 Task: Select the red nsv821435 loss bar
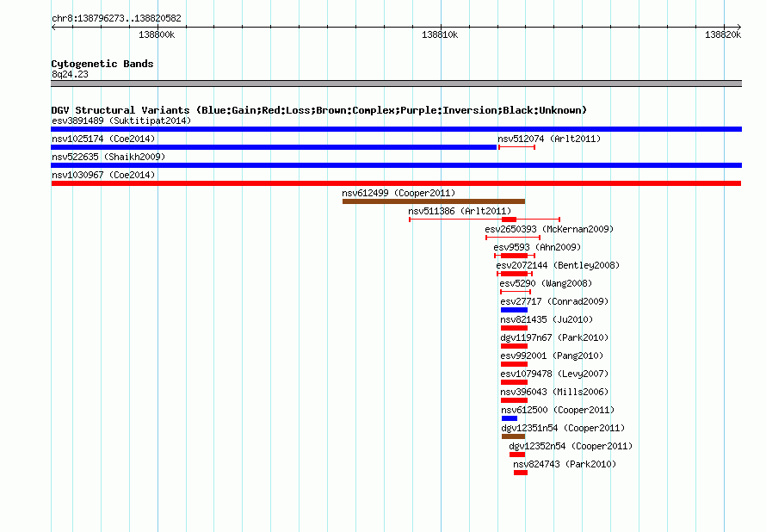(515, 328)
